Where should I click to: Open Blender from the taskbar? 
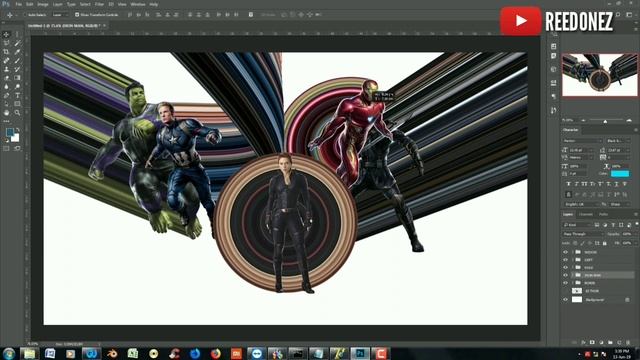[112, 353]
